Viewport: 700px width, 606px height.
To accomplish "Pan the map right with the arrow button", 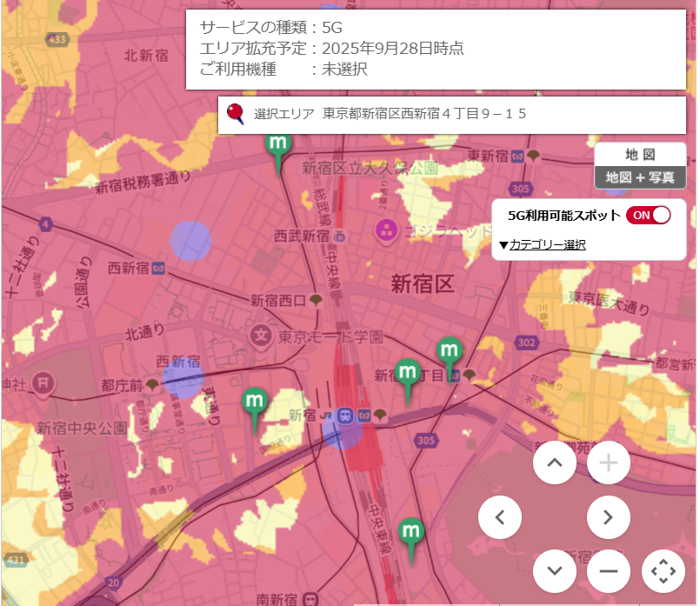I will point(608,518).
